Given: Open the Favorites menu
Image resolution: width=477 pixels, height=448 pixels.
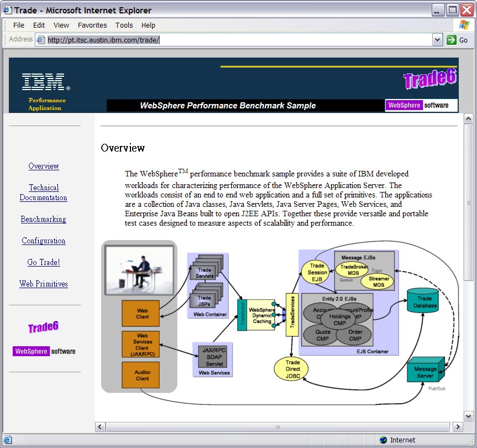Looking at the screenshot, I should point(92,25).
